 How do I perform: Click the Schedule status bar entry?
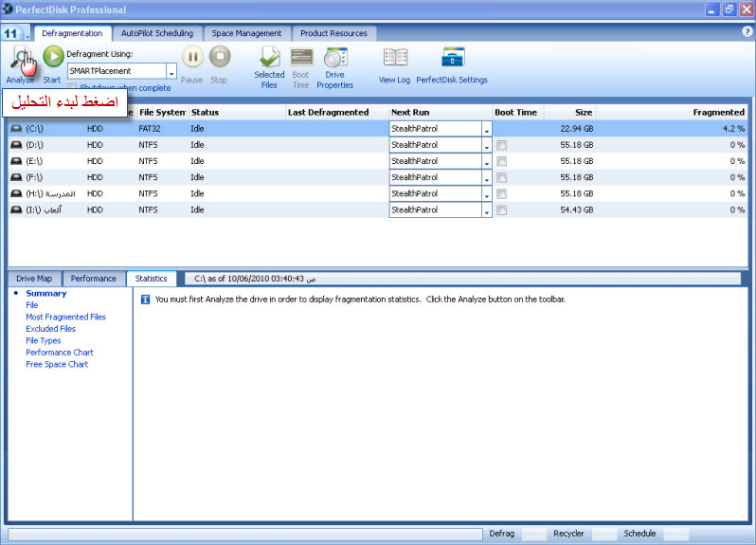639,534
